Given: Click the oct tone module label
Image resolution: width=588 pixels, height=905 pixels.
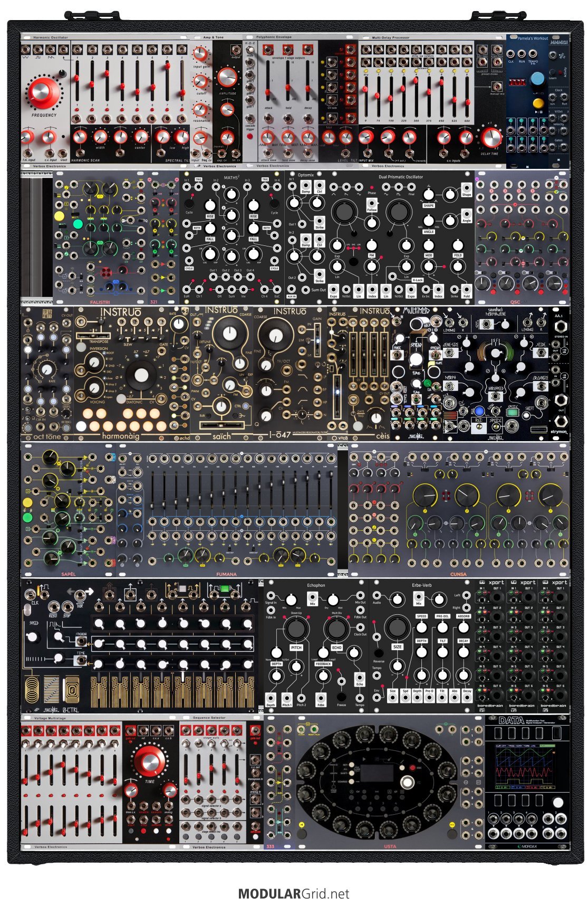Looking at the screenshot, I should [x=47, y=436].
